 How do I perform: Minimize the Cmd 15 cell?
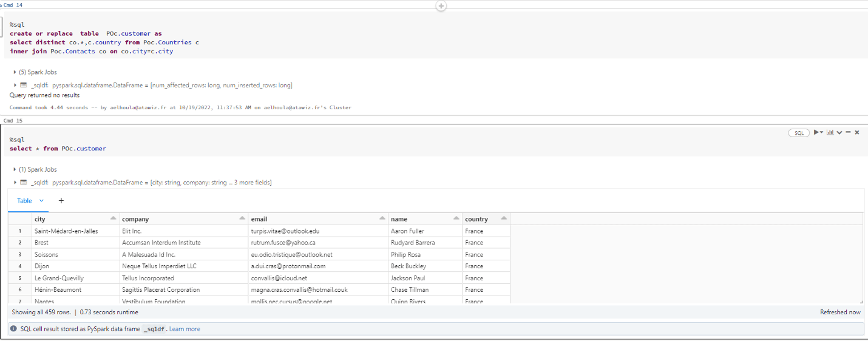[x=848, y=132]
